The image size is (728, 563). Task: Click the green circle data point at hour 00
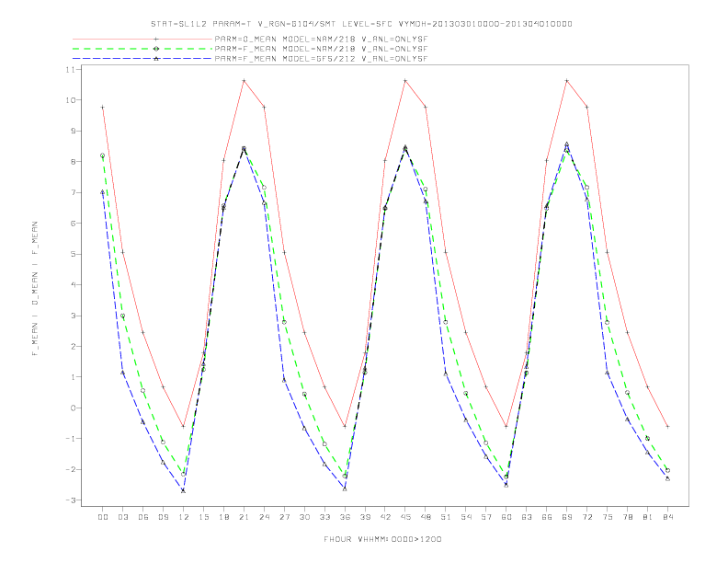click(x=103, y=155)
